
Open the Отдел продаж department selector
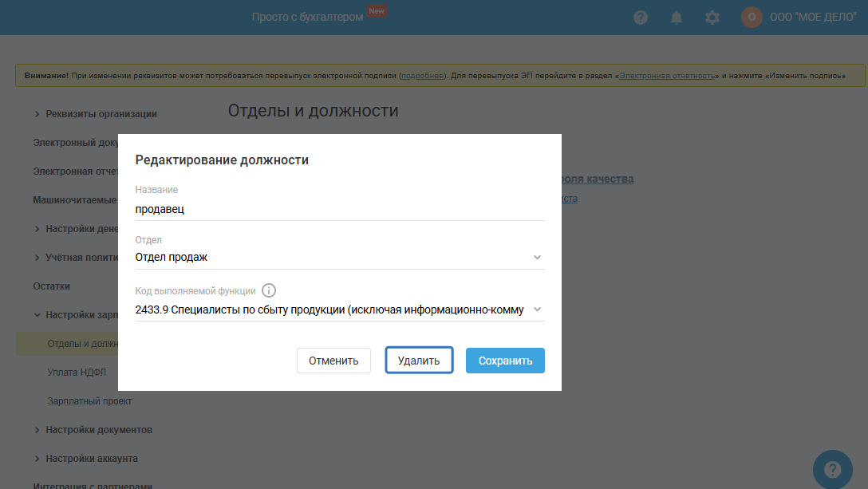coord(340,258)
